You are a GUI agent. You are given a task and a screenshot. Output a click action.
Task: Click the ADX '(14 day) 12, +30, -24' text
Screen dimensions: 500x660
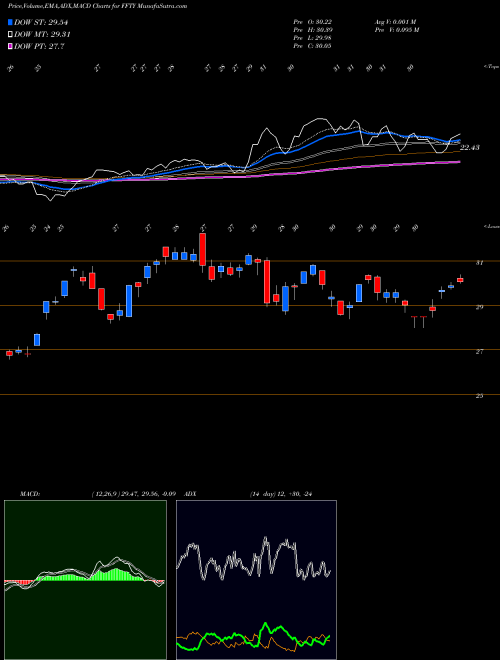pyautogui.click(x=281, y=494)
